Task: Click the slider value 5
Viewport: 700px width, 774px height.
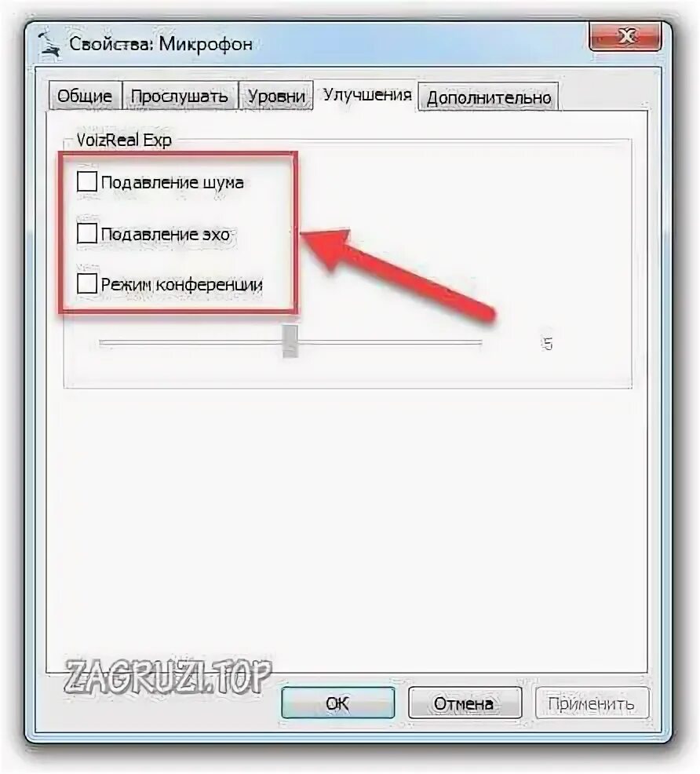Action: [x=548, y=344]
